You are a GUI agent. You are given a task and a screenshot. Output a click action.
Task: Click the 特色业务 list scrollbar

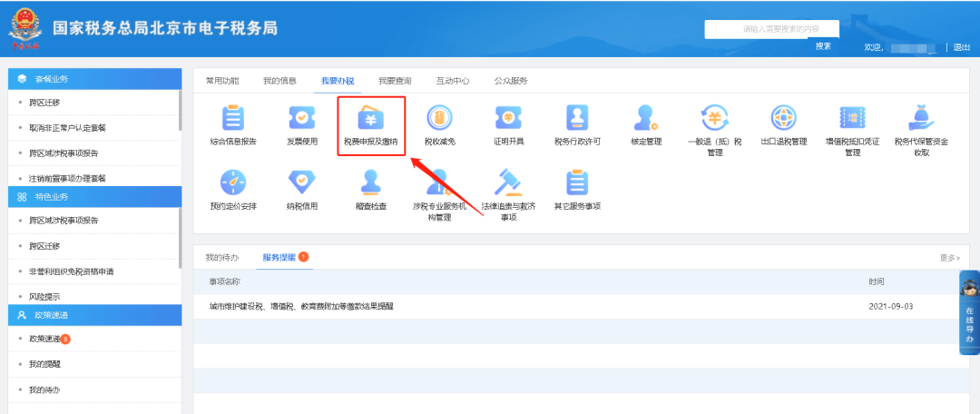(x=180, y=238)
